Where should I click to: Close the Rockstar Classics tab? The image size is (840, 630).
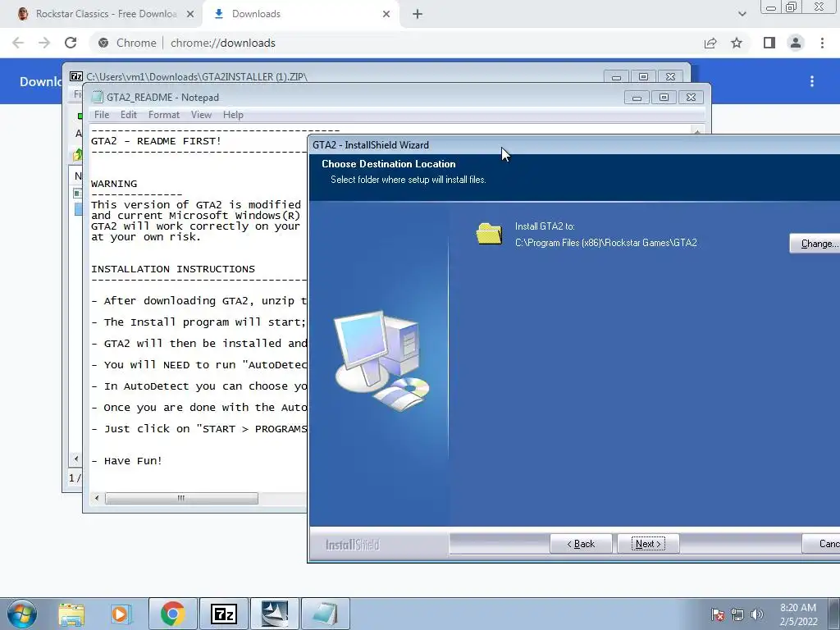click(x=190, y=14)
